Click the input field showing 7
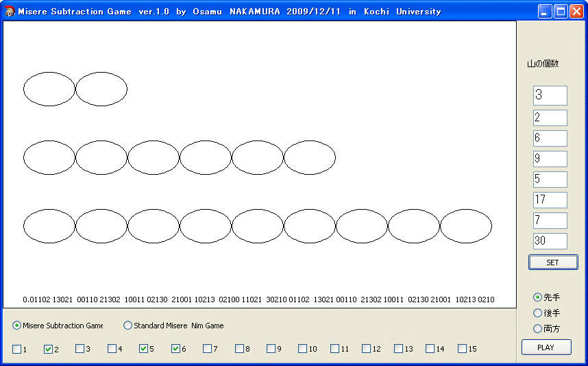The image size is (588, 366). (x=550, y=221)
